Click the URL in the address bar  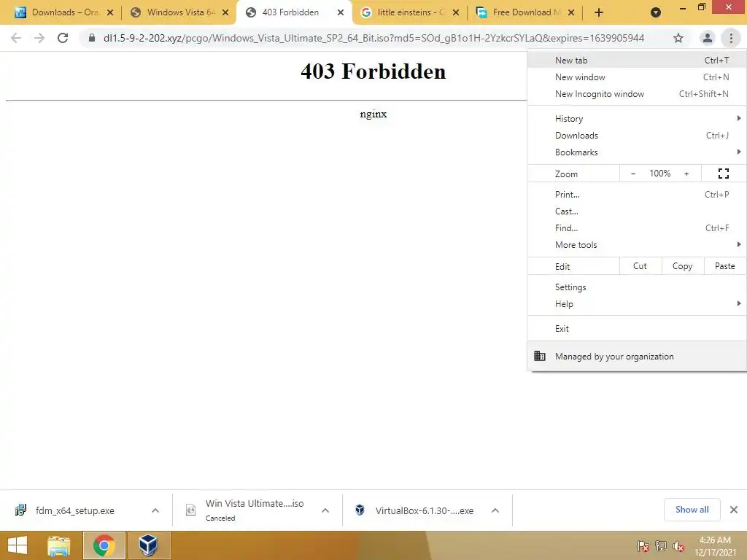[373, 38]
